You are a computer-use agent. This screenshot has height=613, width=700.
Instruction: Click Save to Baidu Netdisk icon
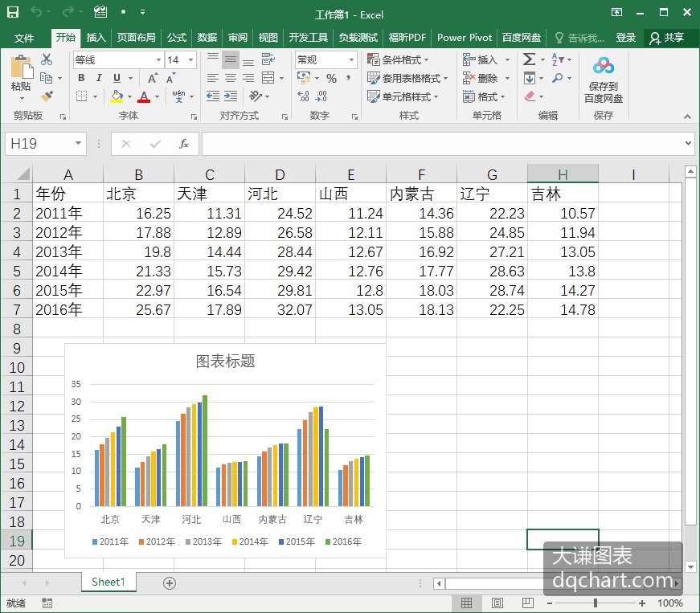[x=603, y=81]
